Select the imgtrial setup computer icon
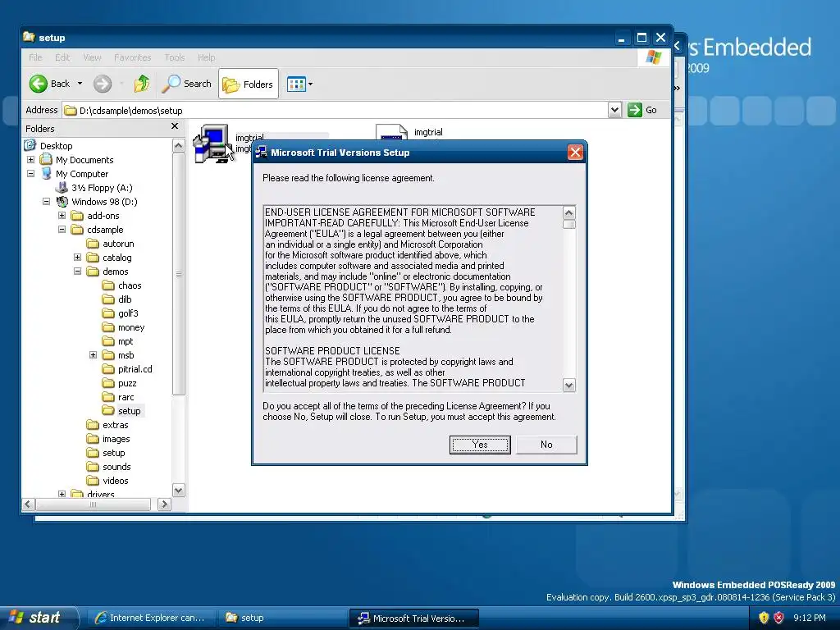 (x=213, y=143)
